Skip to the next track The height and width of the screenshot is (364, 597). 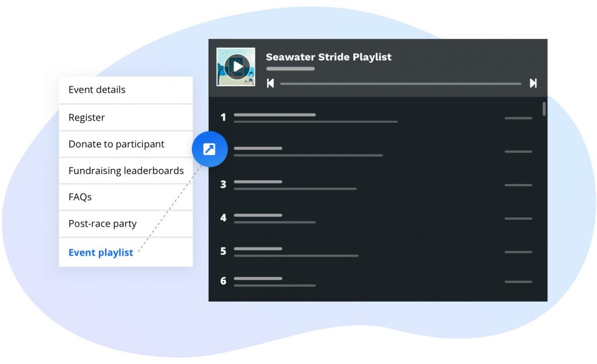533,83
